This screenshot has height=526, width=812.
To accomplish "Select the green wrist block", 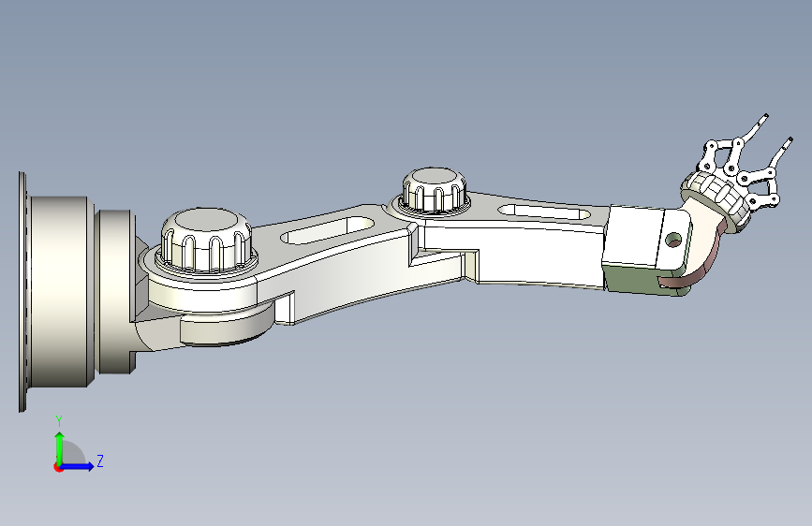I will pyautogui.click(x=643, y=281).
